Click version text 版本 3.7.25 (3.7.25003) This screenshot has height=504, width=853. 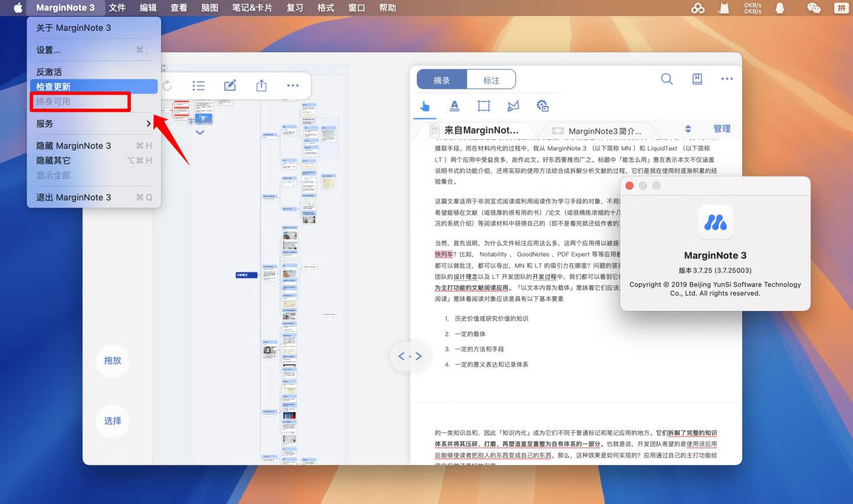(715, 270)
